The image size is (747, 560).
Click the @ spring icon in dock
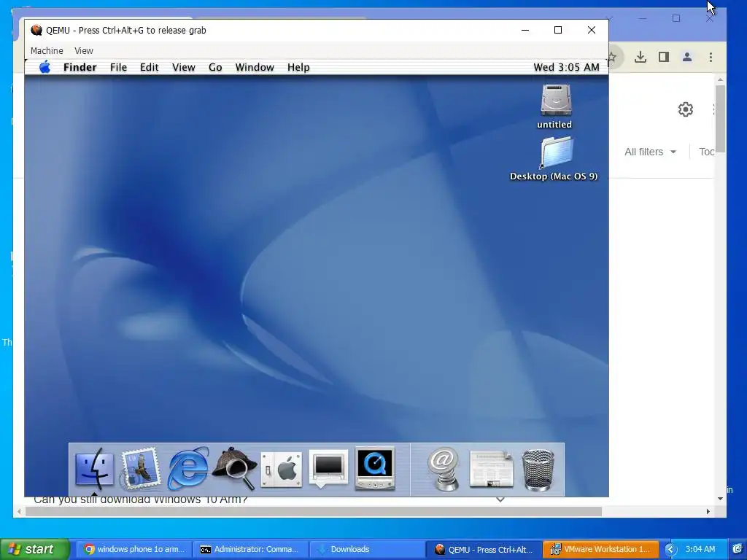(x=443, y=469)
